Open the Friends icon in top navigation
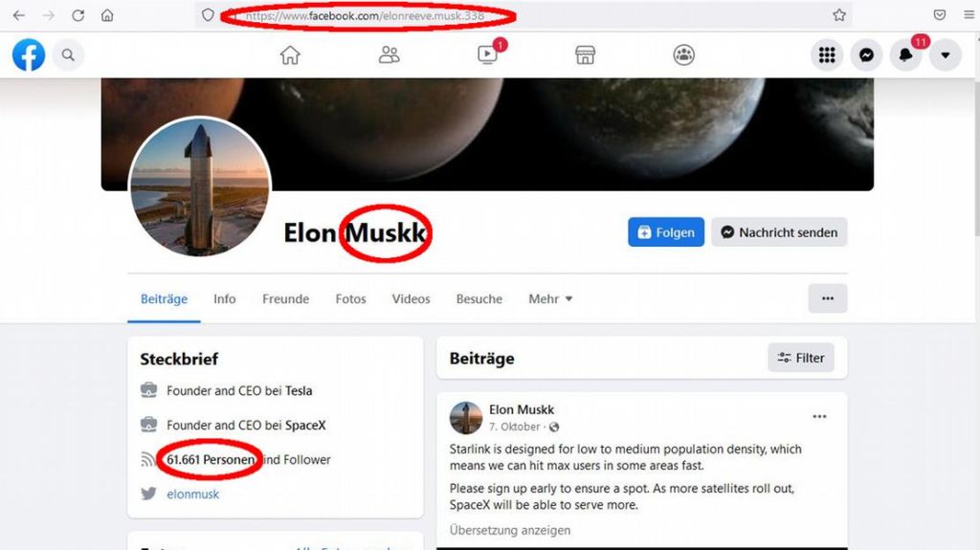Image resolution: width=980 pixels, height=550 pixels. [x=389, y=55]
